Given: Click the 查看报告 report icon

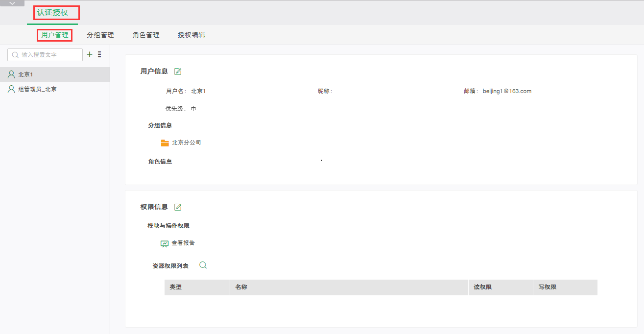Looking at the screenshot, I should click(165, 243).
